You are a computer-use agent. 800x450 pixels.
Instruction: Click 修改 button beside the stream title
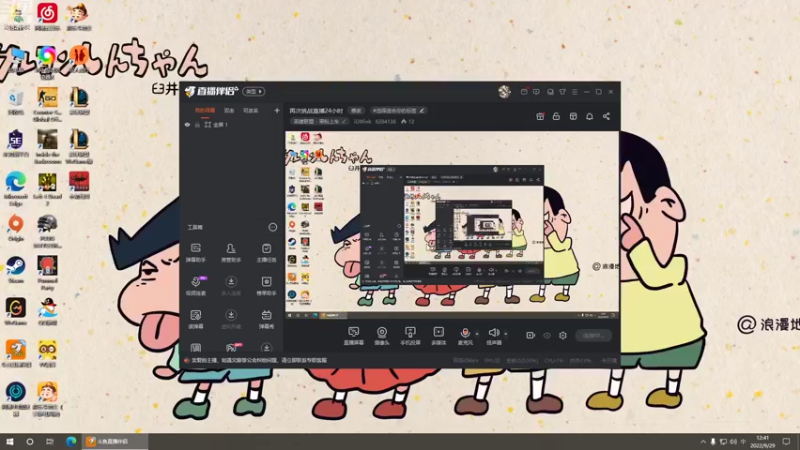click(x=356, y=110)
